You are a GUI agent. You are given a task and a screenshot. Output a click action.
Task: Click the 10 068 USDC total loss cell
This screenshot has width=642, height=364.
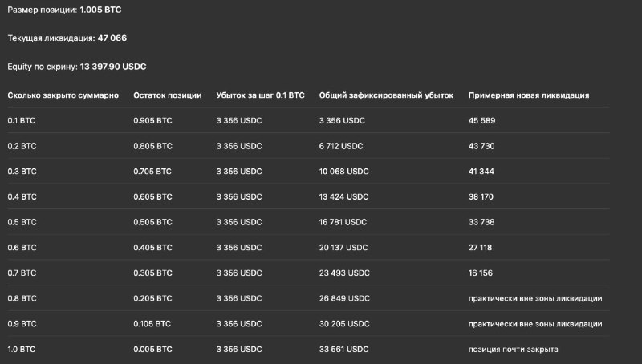click(344, 172)
